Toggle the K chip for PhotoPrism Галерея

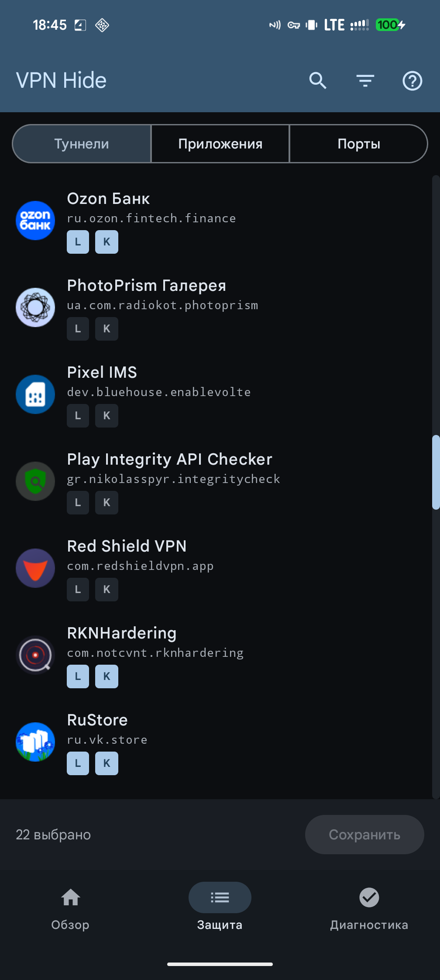pos(107,329)
